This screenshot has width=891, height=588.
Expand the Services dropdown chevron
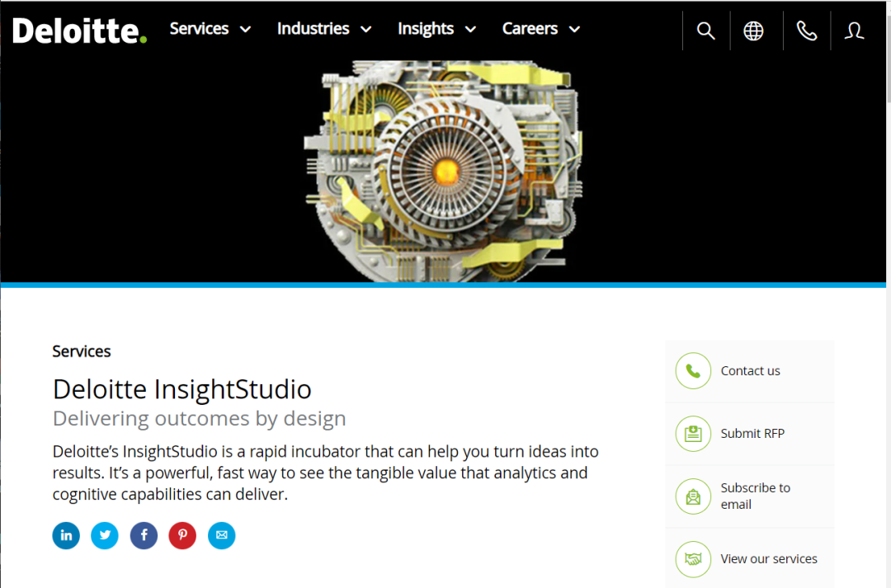click(246, 30)
